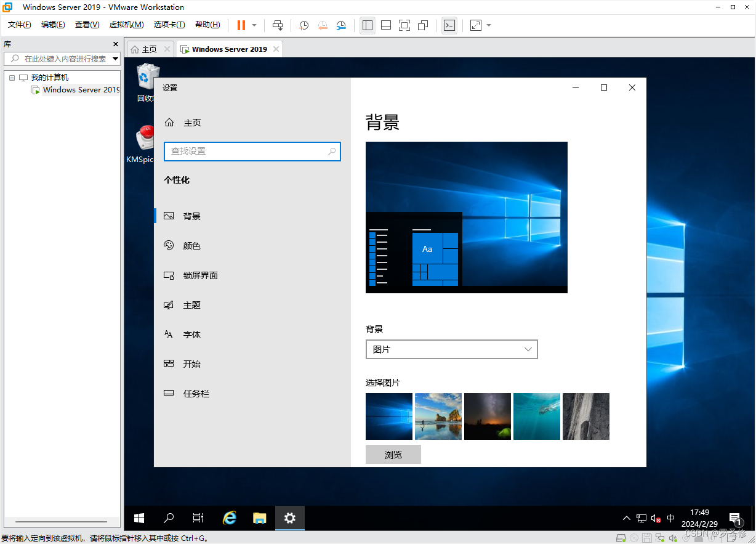Viewport: 756px width, 544px height.
Task: Open the 虚拟机(M) menu
Action: 126,25
